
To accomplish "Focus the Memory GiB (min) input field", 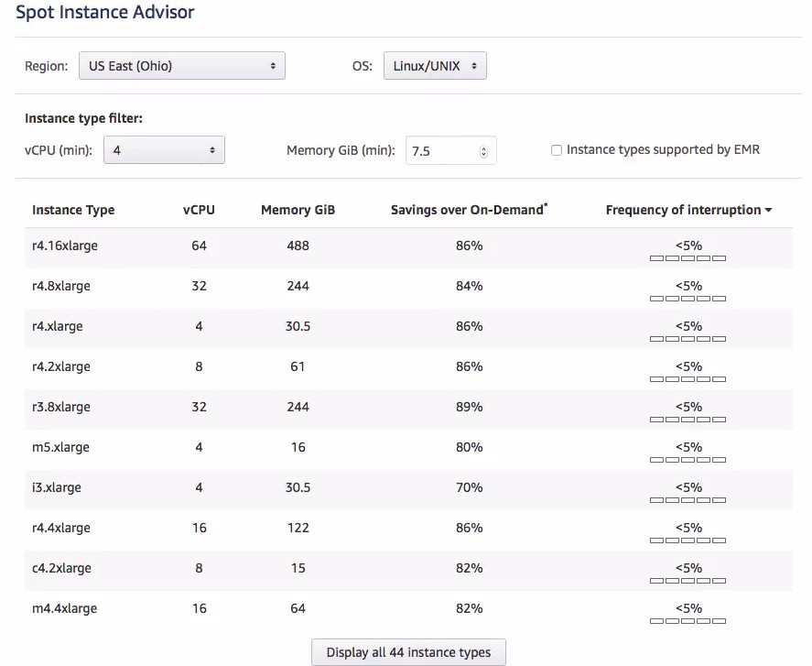I will 442,151.
